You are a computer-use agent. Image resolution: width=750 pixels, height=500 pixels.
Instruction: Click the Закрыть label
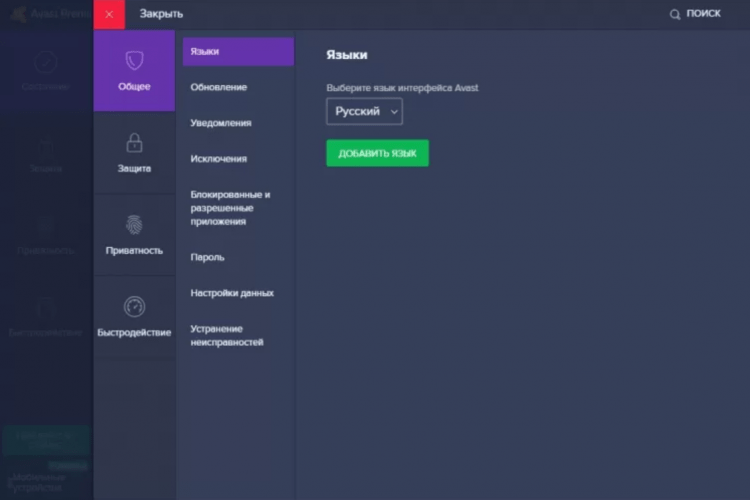(161, 14)
